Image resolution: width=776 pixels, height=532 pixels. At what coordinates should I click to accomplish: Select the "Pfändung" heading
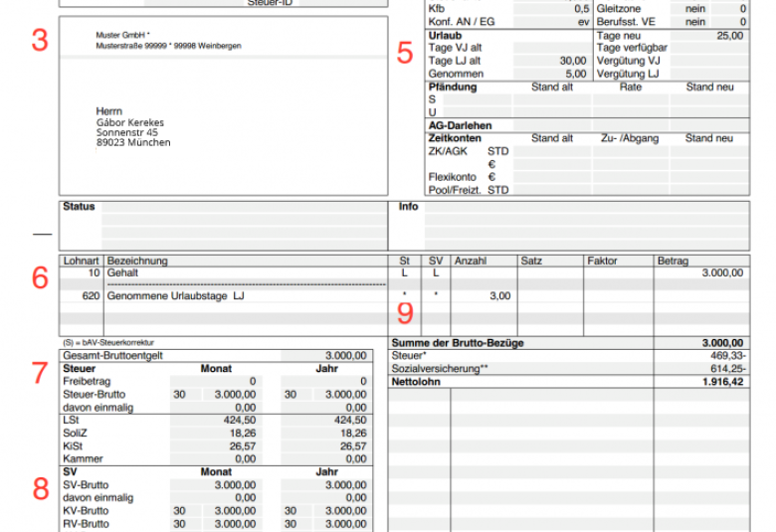pos(453,88)
